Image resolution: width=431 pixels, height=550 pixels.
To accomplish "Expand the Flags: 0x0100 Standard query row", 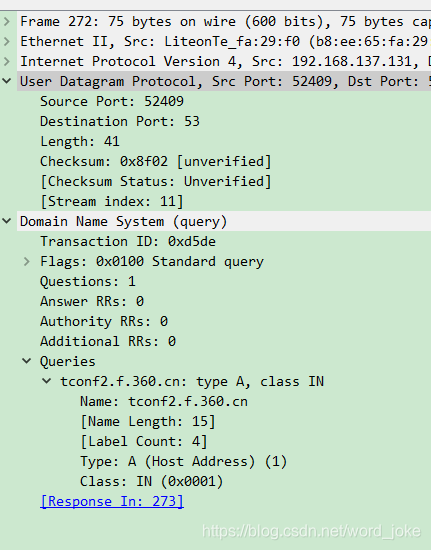I will pos(27,261).
